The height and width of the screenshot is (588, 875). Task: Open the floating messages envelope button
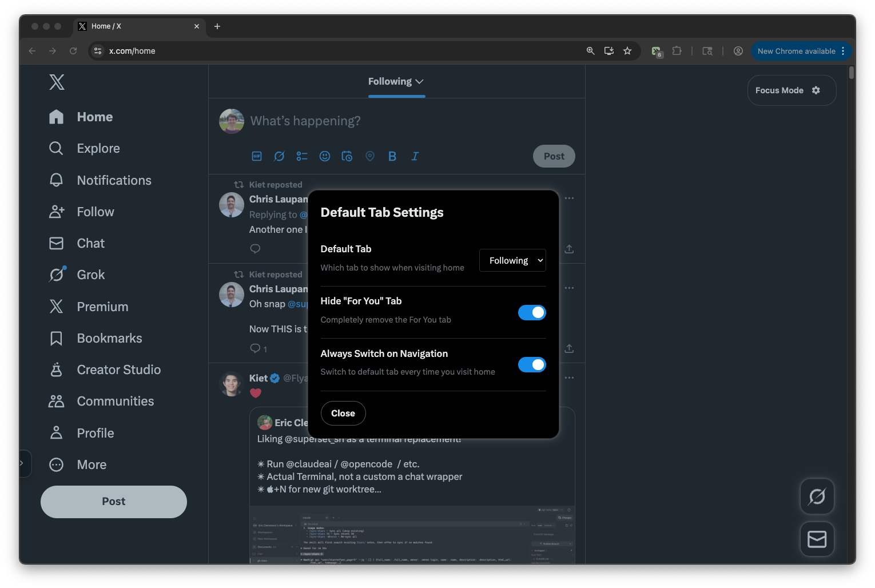pos(817,539)
